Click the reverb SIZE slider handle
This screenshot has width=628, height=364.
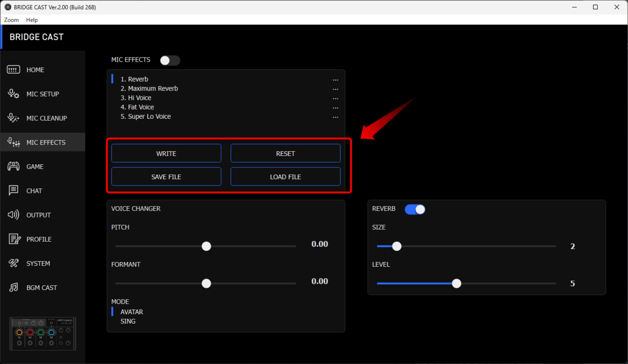click(397, 246)
